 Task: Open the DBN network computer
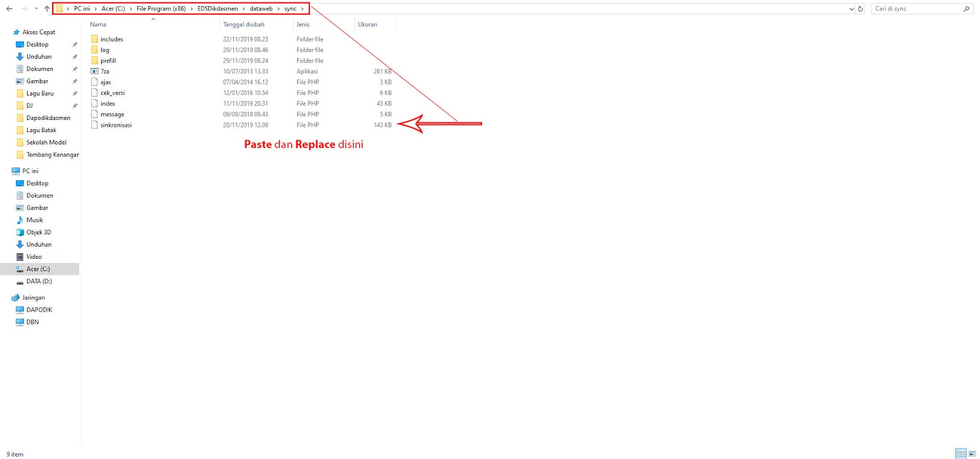click(x=32, y=322)
